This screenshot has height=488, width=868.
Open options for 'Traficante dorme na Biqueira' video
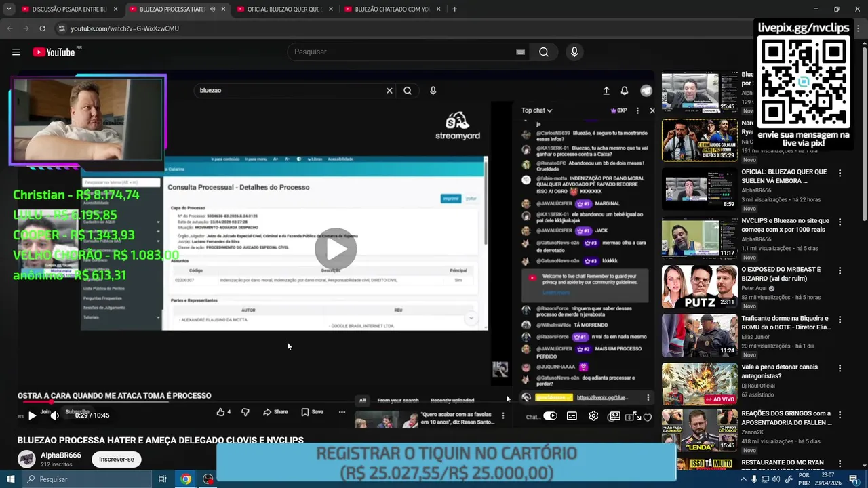point(840,320)
